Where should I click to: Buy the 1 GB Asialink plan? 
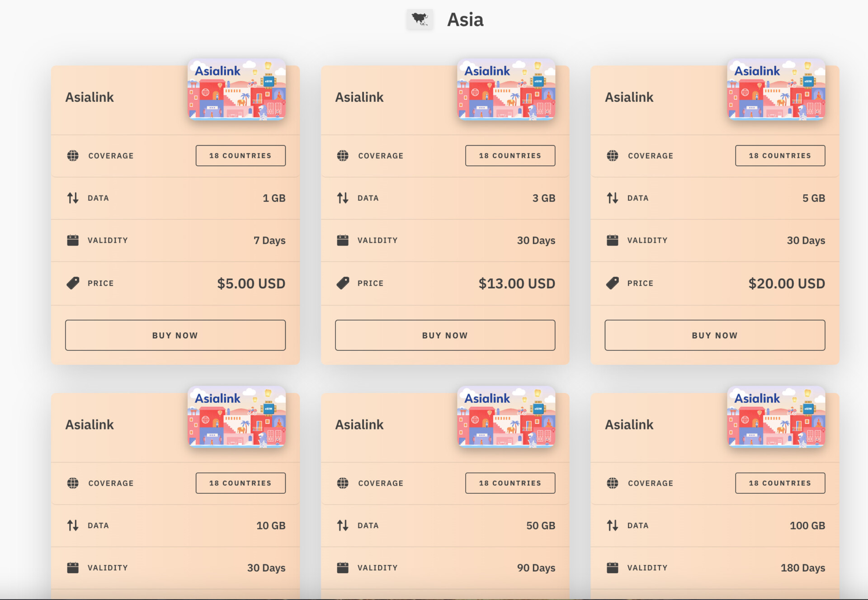[175, 335]
